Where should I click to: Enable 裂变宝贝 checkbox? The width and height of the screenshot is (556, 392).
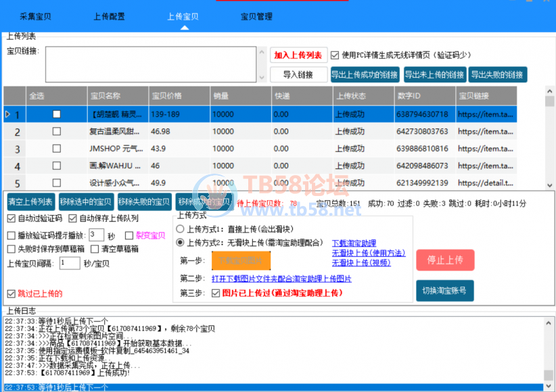coord(129,236)
